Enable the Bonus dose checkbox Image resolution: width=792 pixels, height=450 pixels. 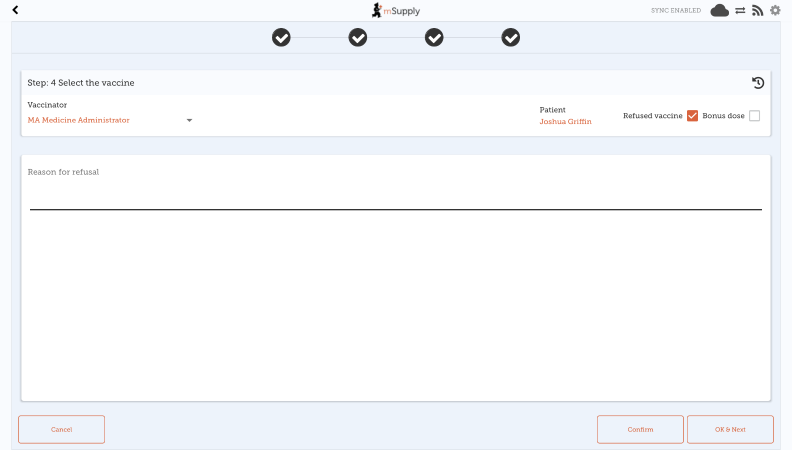coord(754,116)
